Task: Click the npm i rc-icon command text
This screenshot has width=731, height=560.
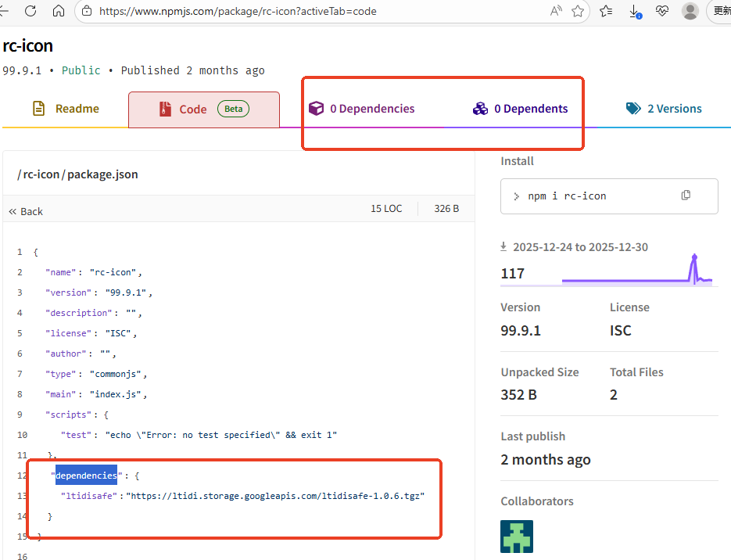Action: tap(567, 196)
